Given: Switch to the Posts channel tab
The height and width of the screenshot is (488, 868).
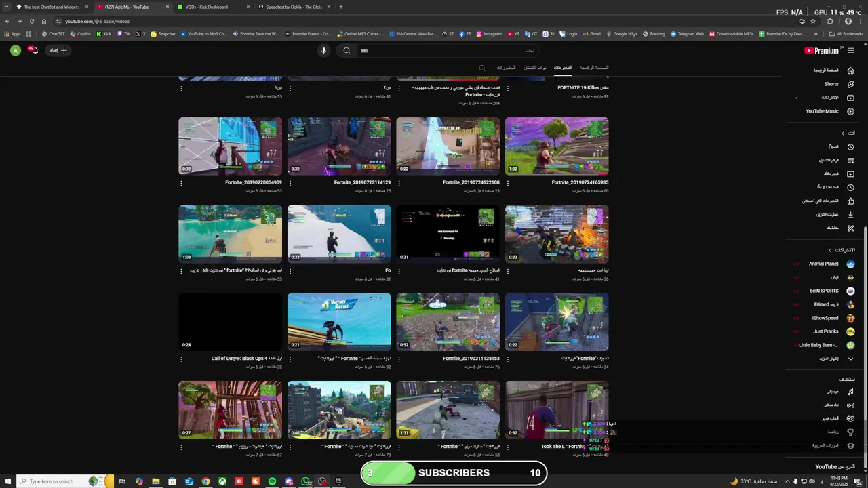Looking at the screenshot, I should (x=506, y=68).
